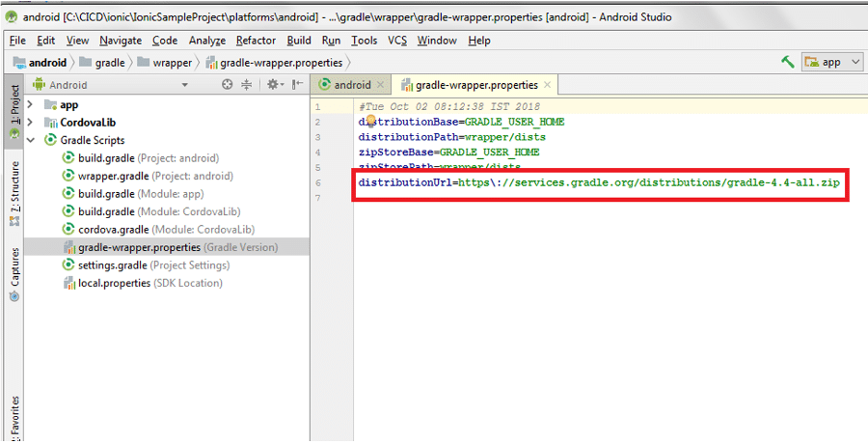Viewport: 868px width, 444px height.
Task: Hide the Project tool window panel
Action: [297, 85]
